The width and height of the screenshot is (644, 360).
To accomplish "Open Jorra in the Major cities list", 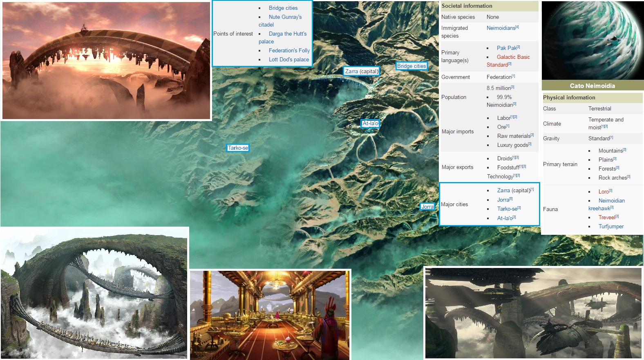I will coord(503,200).
